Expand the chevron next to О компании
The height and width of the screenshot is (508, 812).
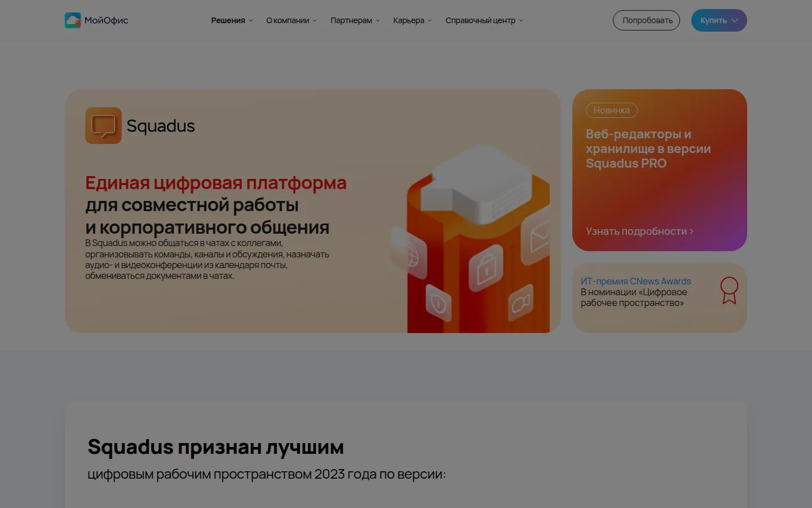pyautogui.click(x=315, y=21)
